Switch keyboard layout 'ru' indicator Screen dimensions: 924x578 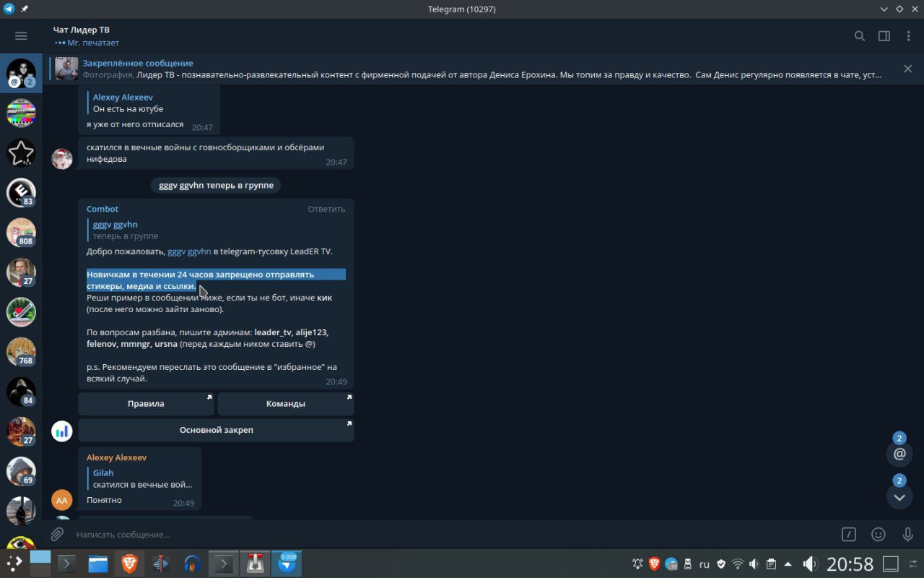point(705,564)
